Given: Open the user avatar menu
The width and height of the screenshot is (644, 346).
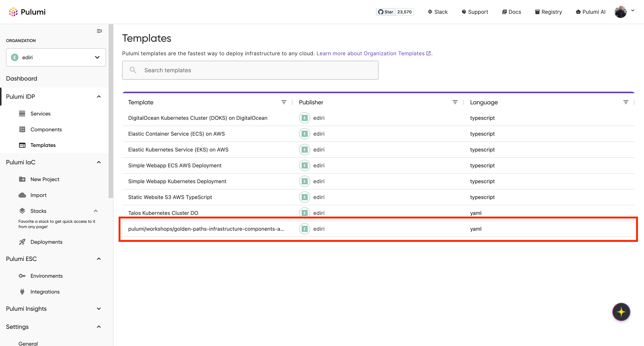Looking at the screenshot, I should 625,12.
